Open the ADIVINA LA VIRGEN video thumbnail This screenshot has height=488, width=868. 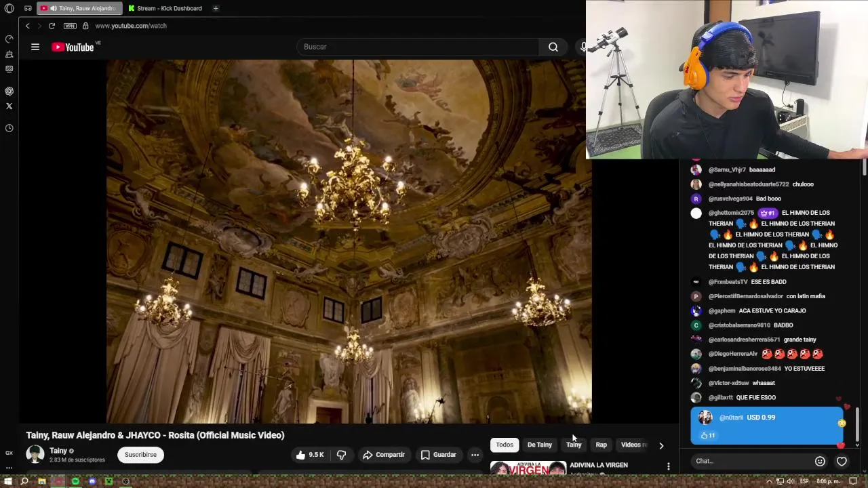point(528,468)
